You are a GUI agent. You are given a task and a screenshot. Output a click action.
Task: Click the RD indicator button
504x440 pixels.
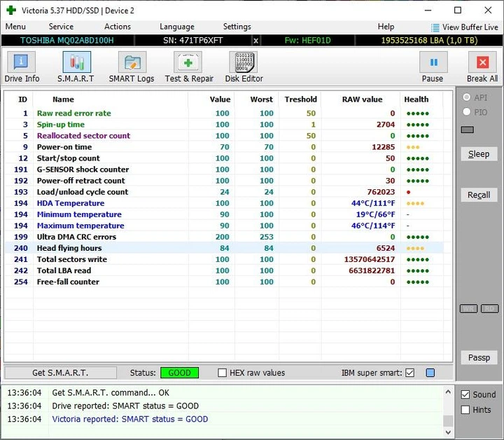(x=489, y=309)
